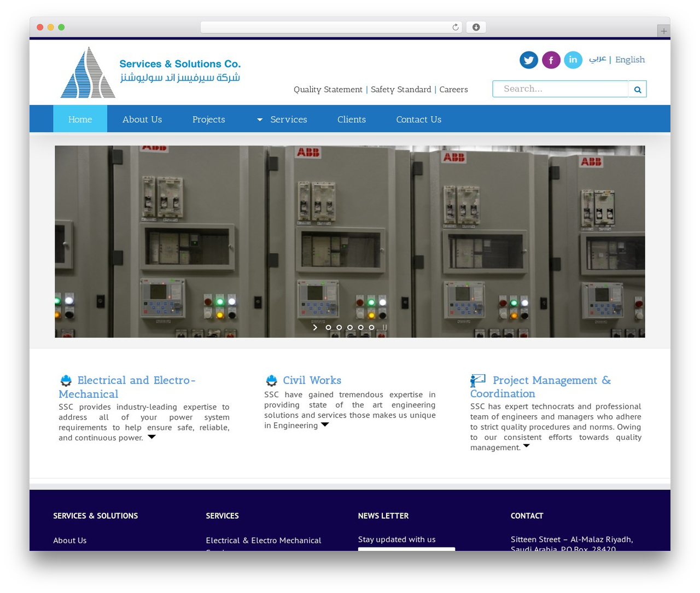Screen dimensions: 700x593
Task: Click the NEWS LETTER footer heading
Action: 383,516
